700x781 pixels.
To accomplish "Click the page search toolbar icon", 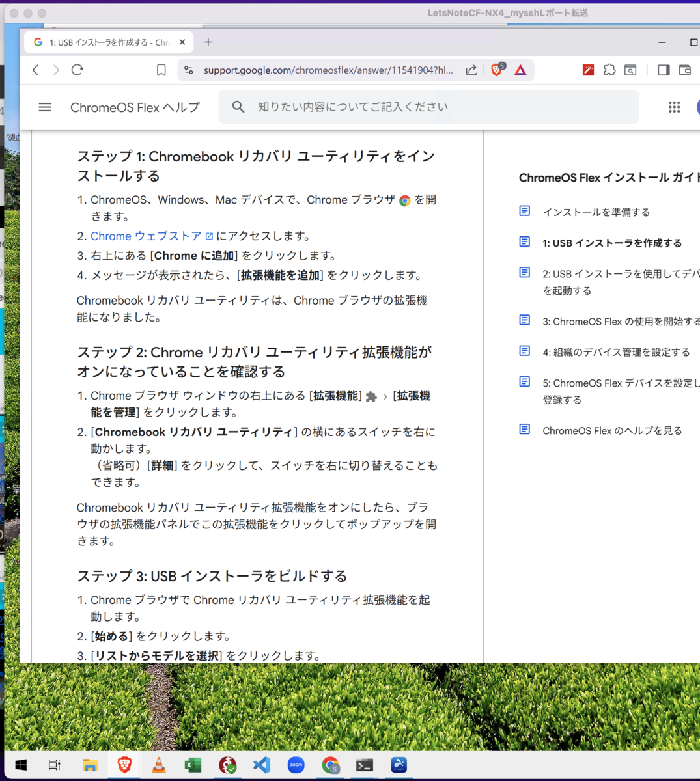I will pos(630,70).
